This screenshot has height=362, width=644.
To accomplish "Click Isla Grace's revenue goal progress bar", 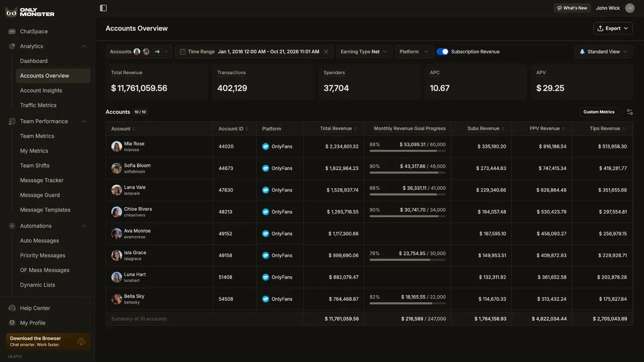I will pos(408,260).
